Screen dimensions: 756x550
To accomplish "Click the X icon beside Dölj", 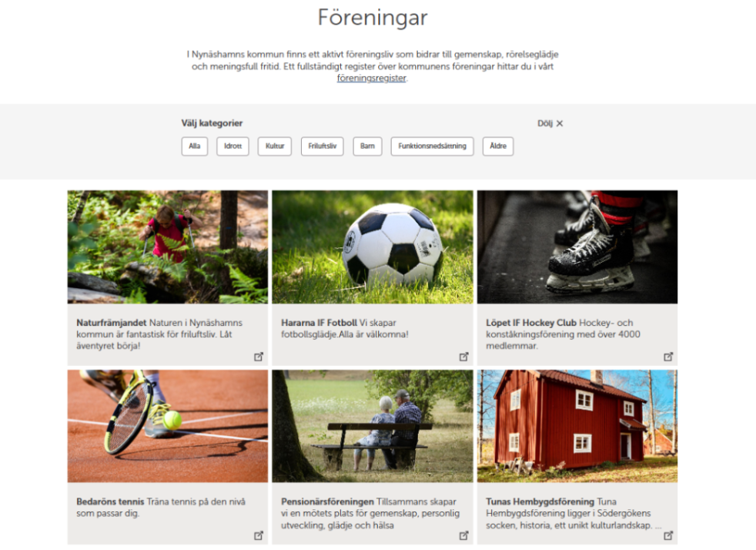I will click(x=560, y=123).
